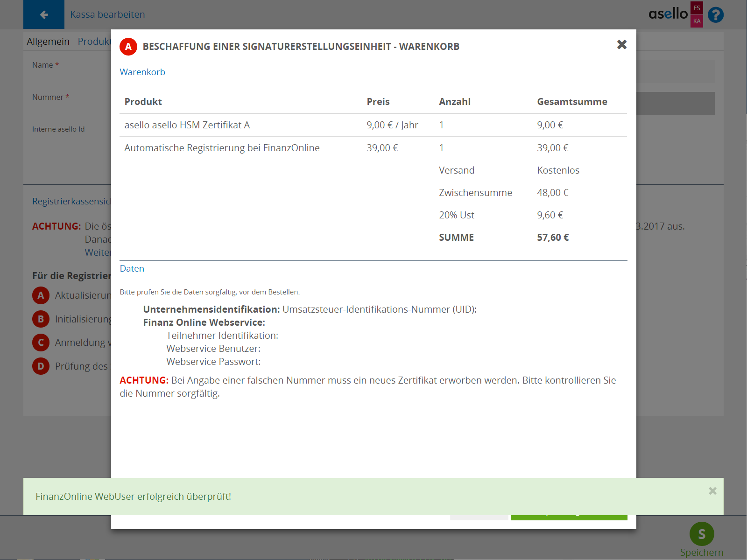Screen dimensions: 747x560
Task: Click the green order button at dialog bottom
Action: [x=569, y=518]
